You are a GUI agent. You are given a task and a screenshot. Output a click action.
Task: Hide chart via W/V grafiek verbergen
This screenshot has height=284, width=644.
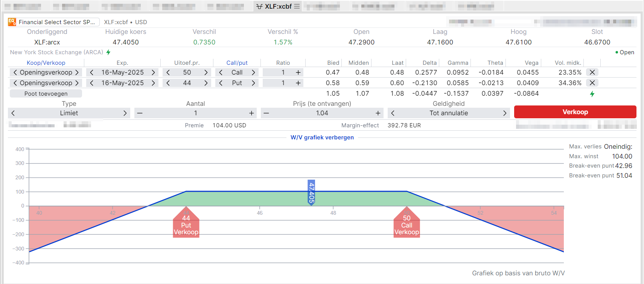tap(322, 137)
